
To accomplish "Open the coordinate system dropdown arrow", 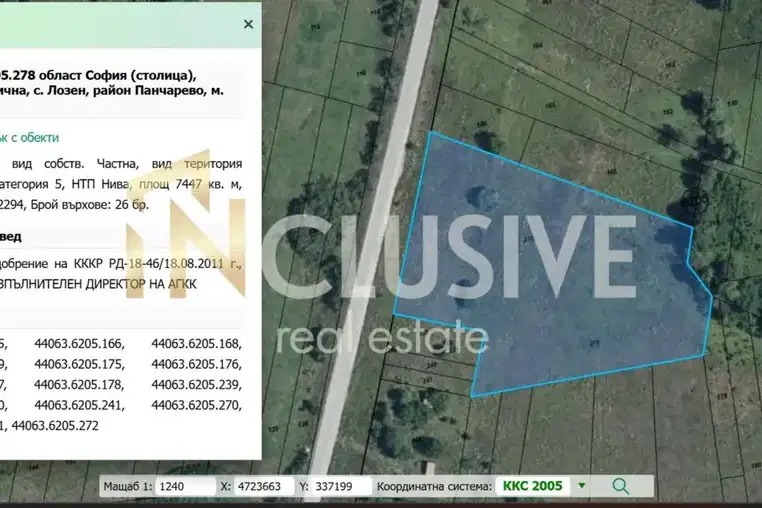I will [582, 486].
